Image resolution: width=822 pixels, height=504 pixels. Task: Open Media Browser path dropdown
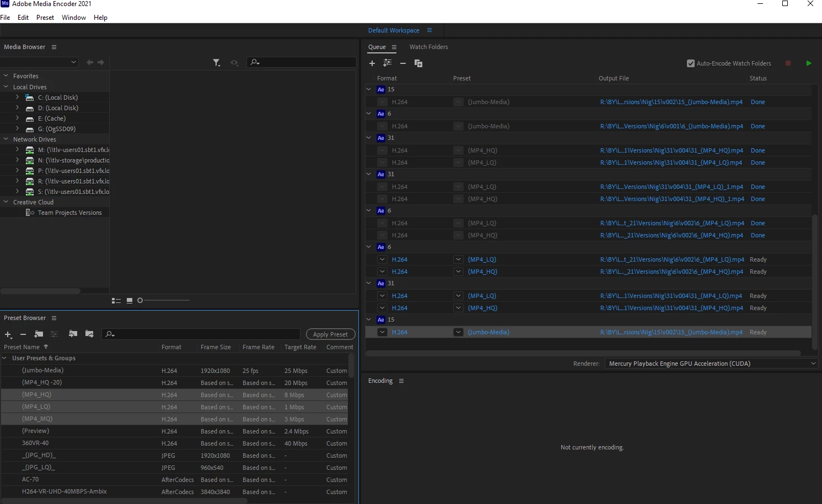(40, 62)
